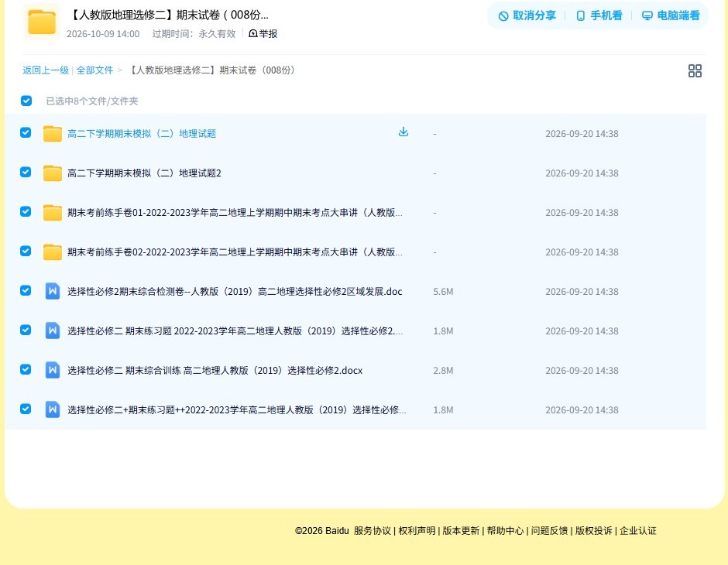Open the 企业认证 footer link
Screen dimensions: 728x565
click(x=638, y=531)
